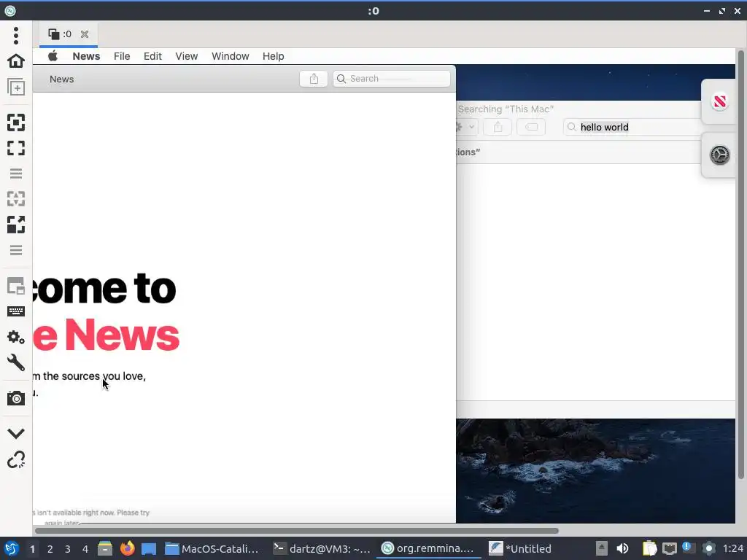Open scaling options below the scaled mode icon

click(16, 250)
